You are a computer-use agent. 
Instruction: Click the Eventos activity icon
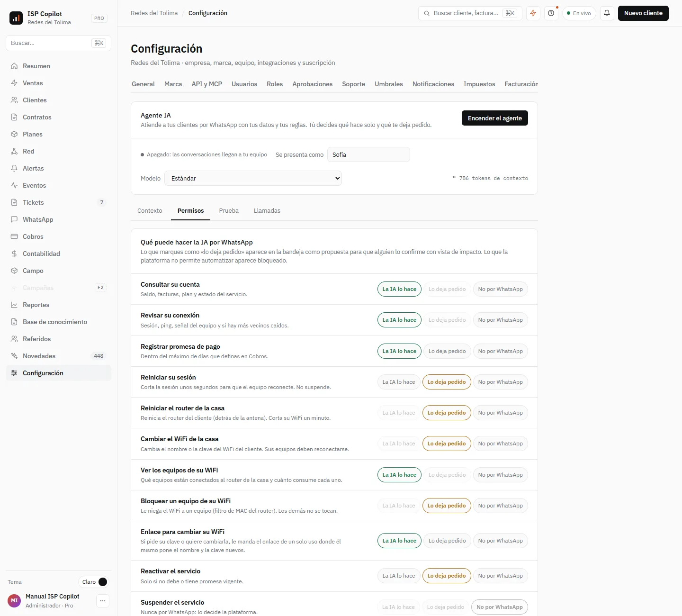14,185
